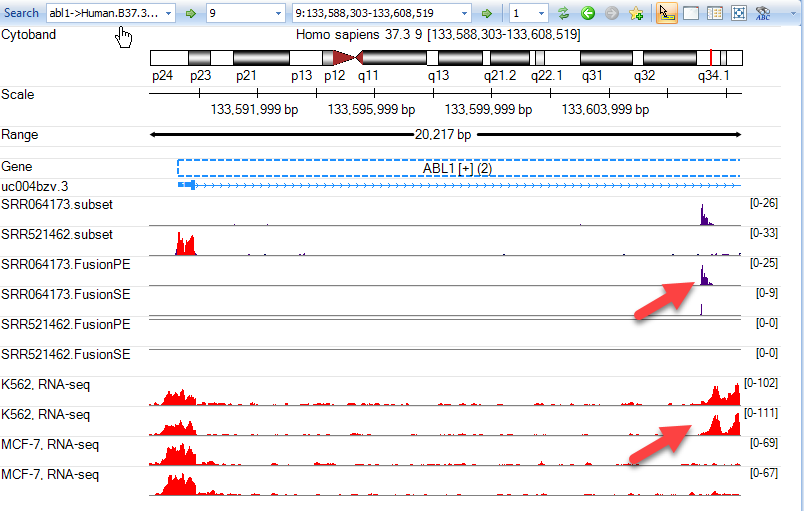Click the red position marker on cytoband
Image resolution: width=804 pixels, height=511 pixels.
(x=711, y=57)
